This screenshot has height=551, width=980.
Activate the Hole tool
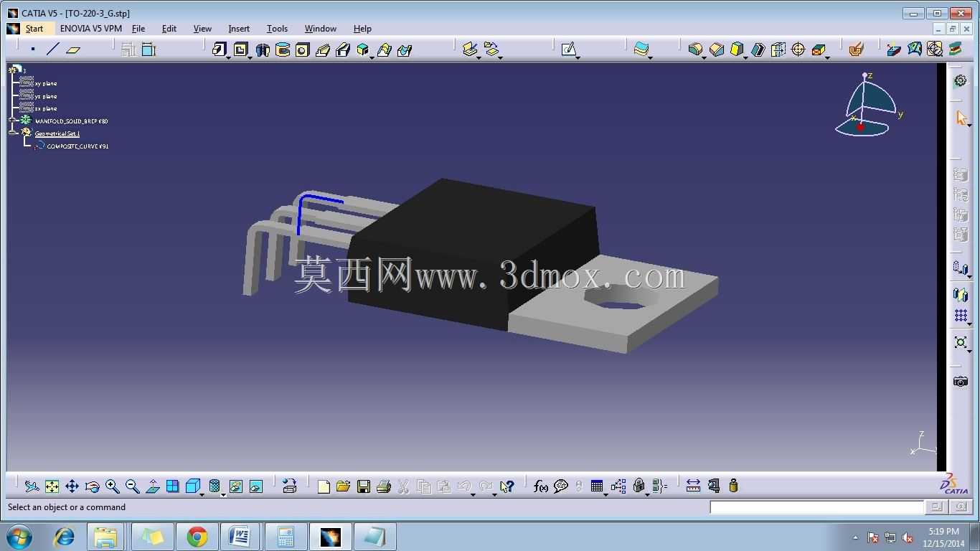(302, 50)
